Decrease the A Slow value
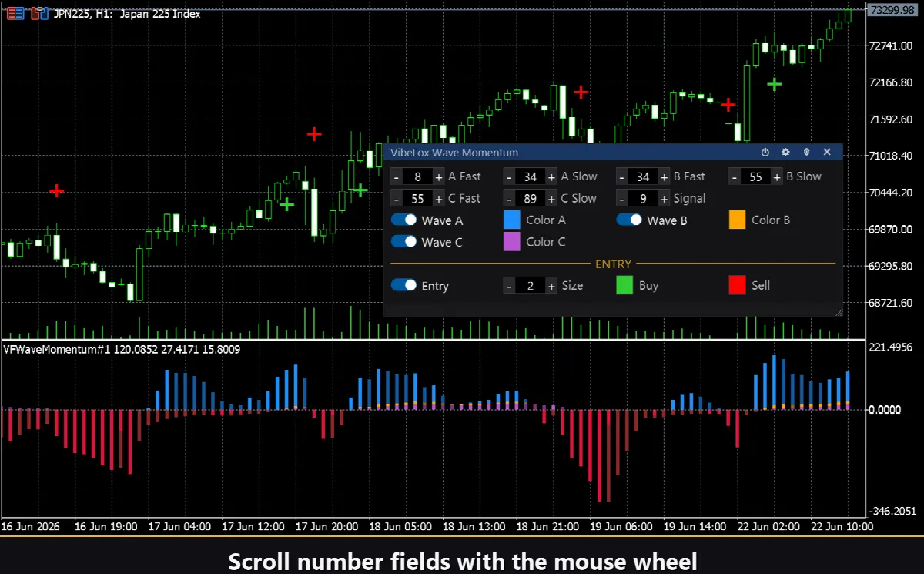 tap(509, 177)
